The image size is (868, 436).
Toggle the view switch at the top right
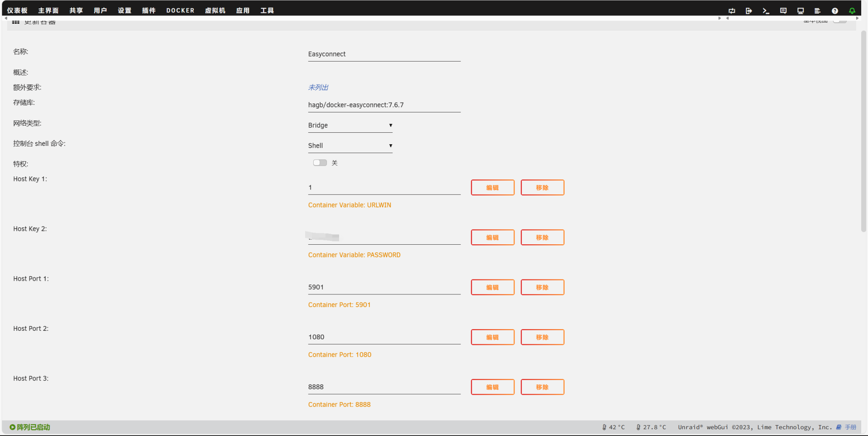click(840, 21)
